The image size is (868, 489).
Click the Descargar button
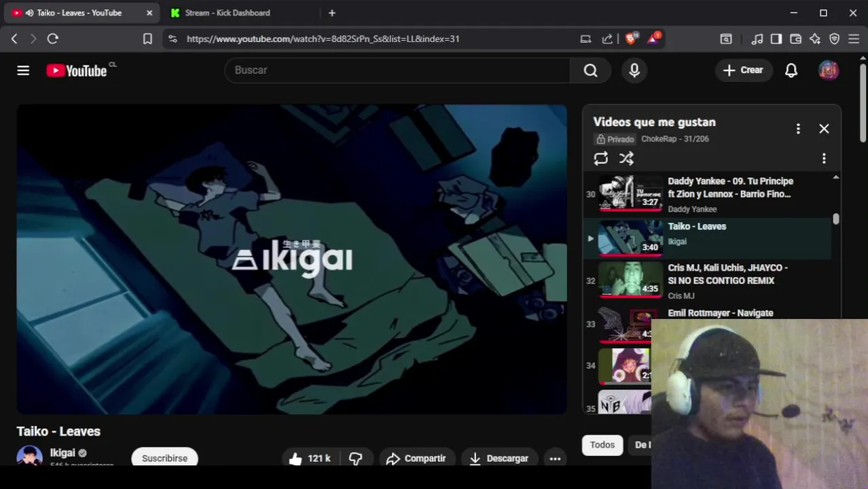(x=499, y=458)
